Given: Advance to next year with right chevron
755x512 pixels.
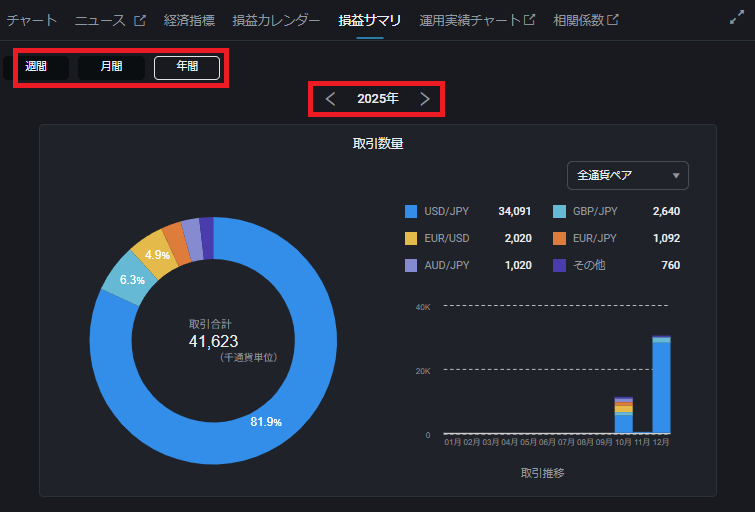Looking at the screenshot, I should pos(425,99).
